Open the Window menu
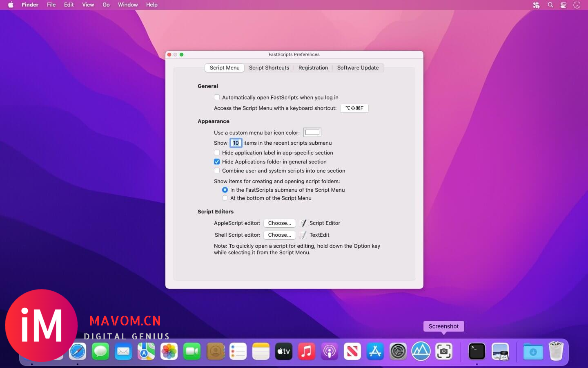 (128, 5)
